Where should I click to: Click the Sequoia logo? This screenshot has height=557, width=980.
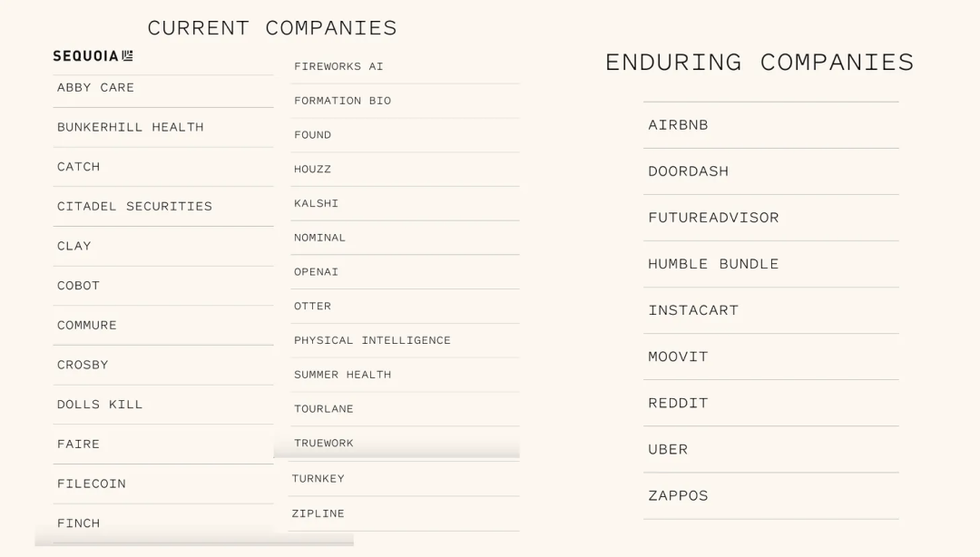[x=93, y=55]
